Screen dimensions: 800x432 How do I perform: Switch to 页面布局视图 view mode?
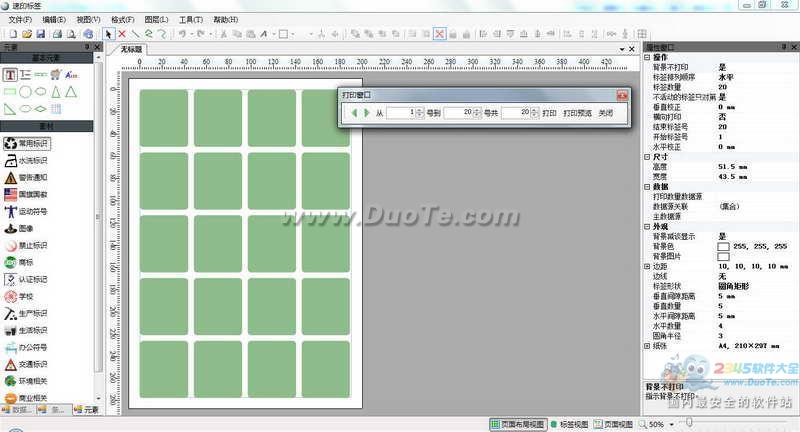point(516,424)
